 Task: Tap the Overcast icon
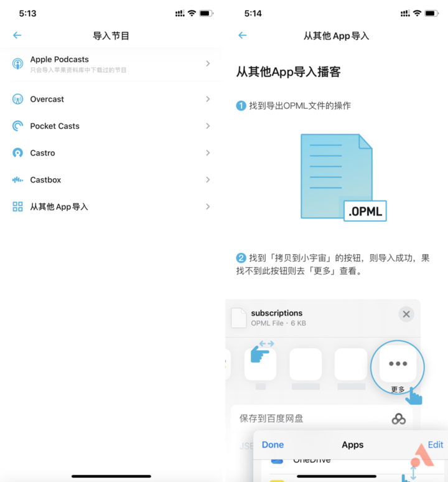(17, 99)
